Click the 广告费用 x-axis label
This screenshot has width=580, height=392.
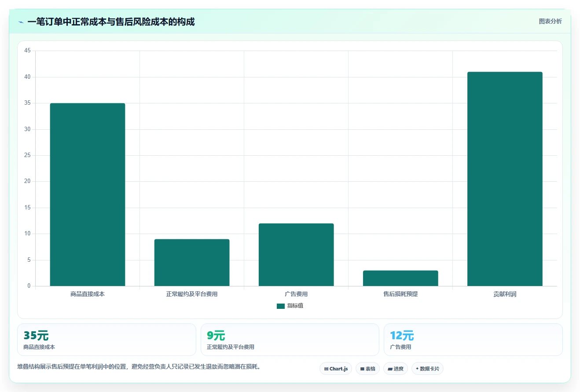coord(296,294)
